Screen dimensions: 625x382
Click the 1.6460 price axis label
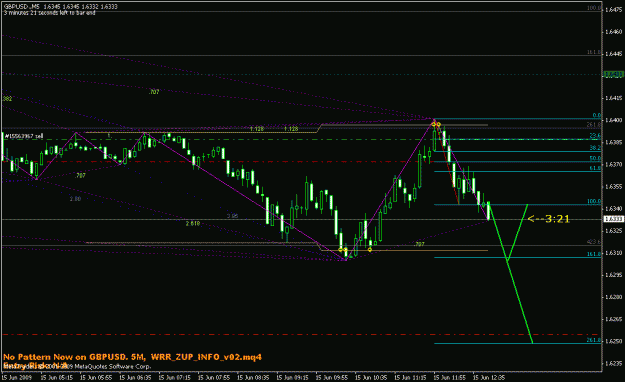[614, 32]
